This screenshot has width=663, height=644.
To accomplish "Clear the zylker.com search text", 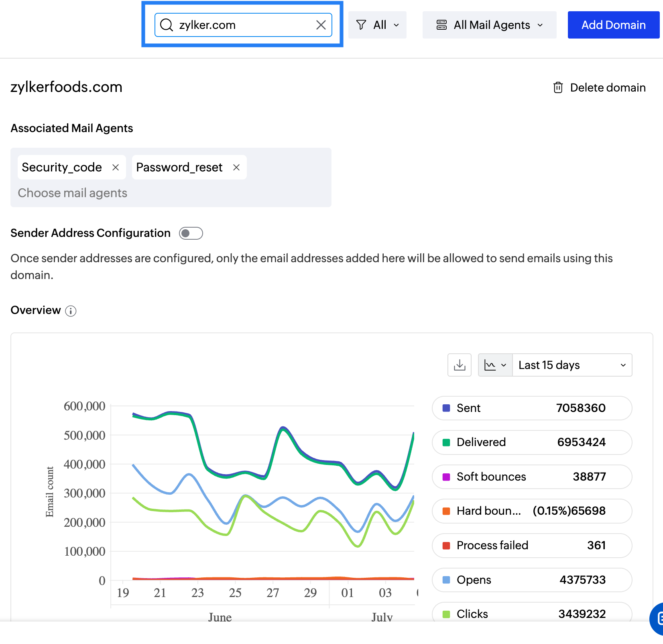I will (x=321, y=25).
